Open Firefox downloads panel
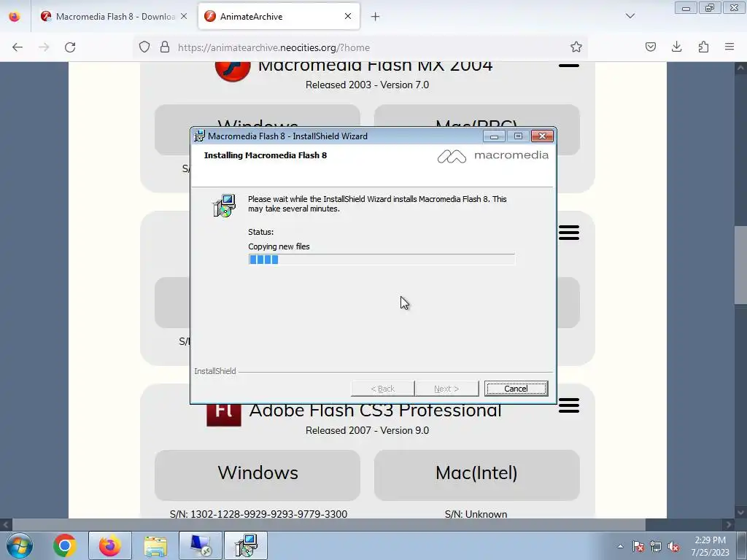The width and height of the screenshot is (747, 560). tap(676, 47)
